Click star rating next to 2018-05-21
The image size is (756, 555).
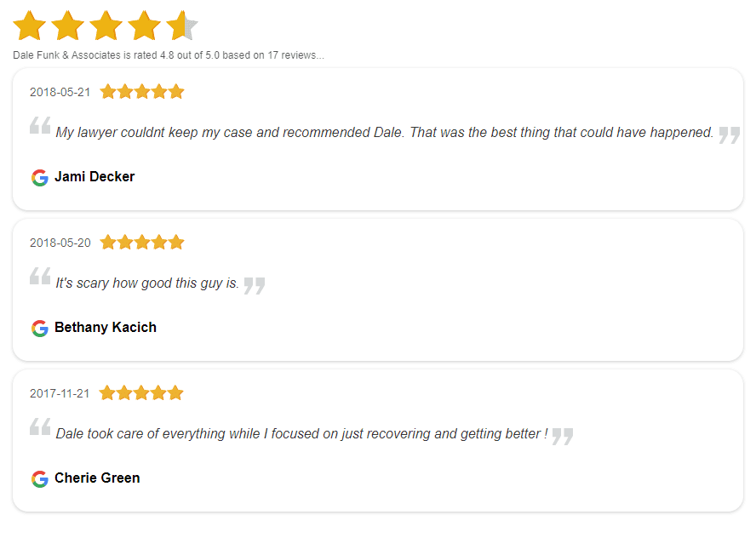pos(141,92)
